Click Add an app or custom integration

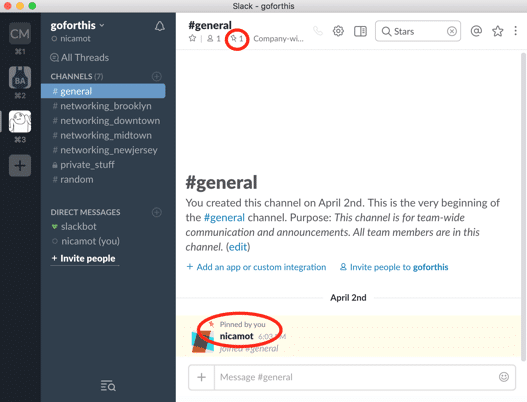tap(256, 267)
